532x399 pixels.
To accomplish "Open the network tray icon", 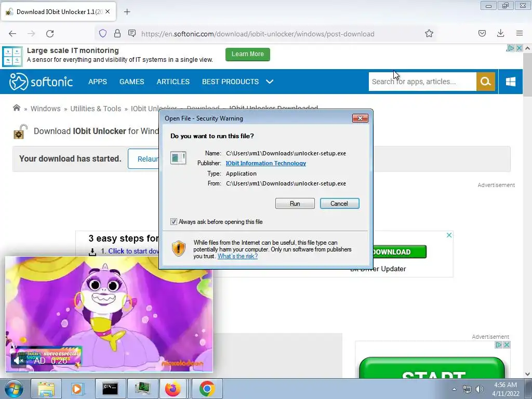I will click(467, 389).
